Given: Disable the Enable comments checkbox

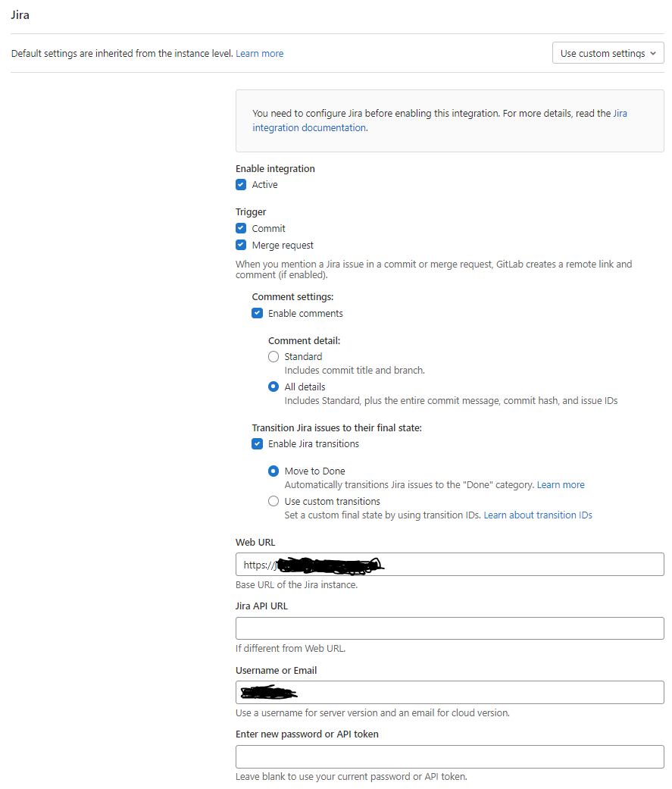Looking at the screenshot, I should [257, 314].
